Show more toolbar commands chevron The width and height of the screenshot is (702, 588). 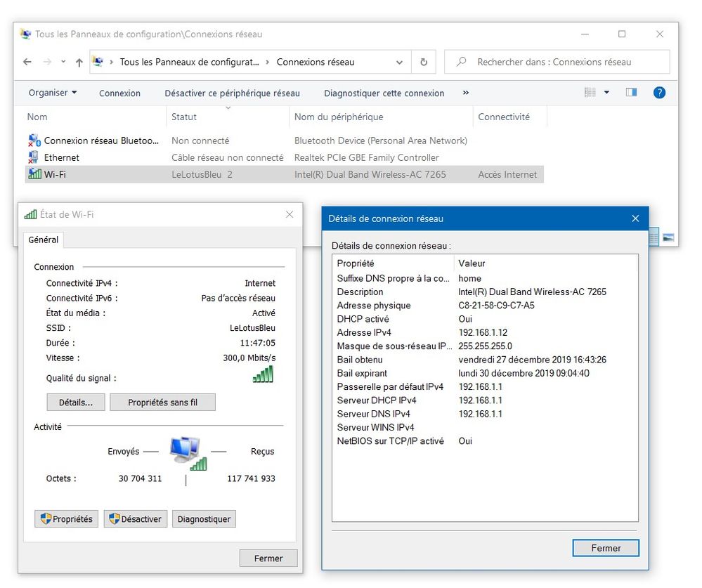(x=465, y=93)
